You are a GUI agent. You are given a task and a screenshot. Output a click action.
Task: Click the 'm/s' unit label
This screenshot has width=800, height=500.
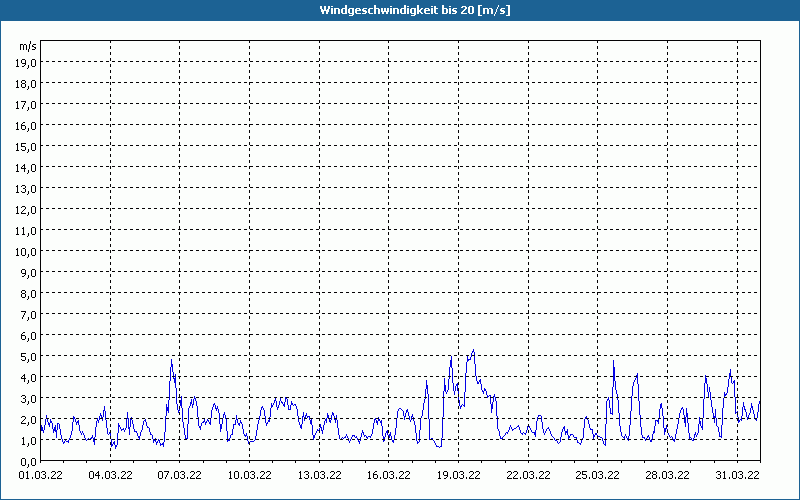coord(28,46)
